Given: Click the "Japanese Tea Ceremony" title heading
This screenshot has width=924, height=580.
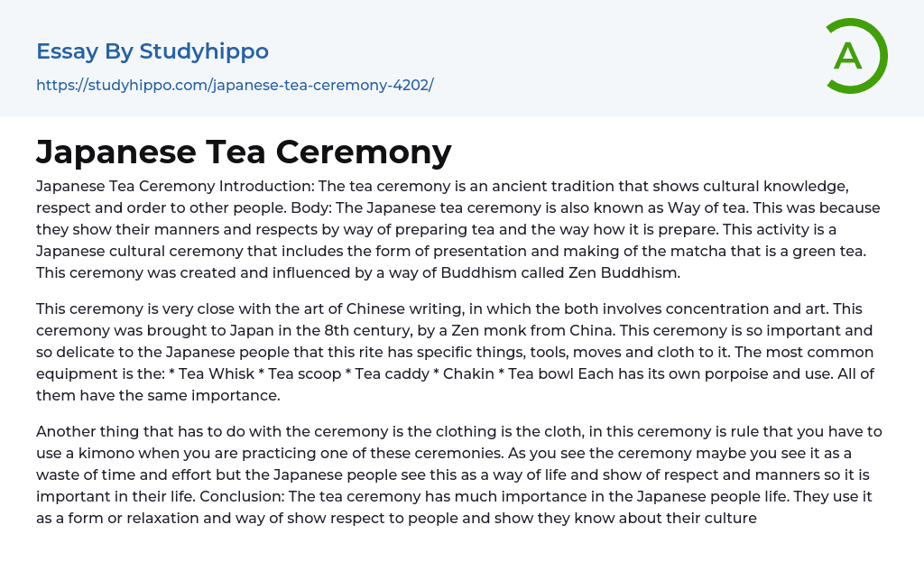Looking at the screenshot, I should tap(244, 152).
